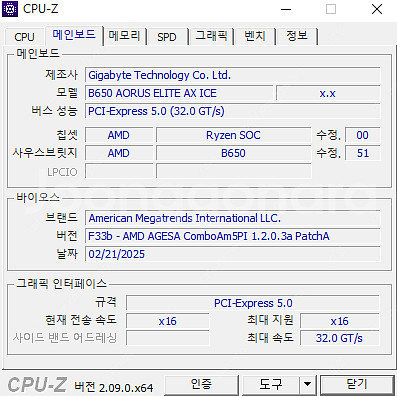
Task: Click the B650 southbridge value
Action: coord(233,153)
